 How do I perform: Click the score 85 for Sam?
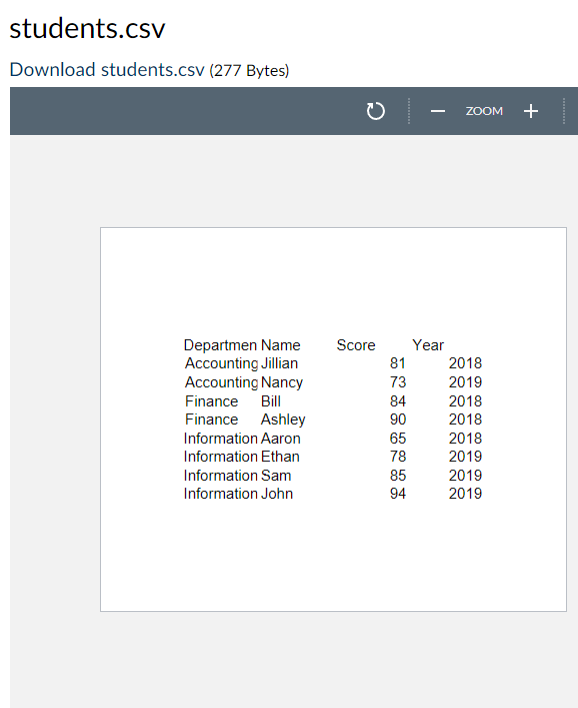(x=398, y=475)
